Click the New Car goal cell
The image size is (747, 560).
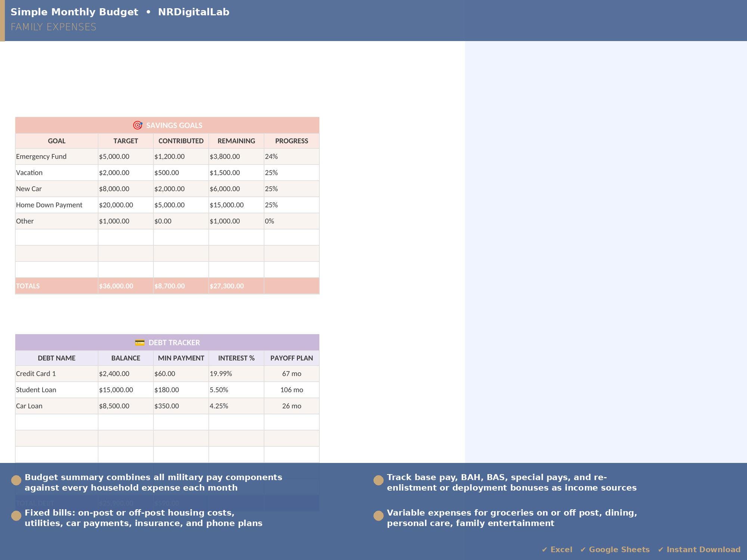click(57, 189)
